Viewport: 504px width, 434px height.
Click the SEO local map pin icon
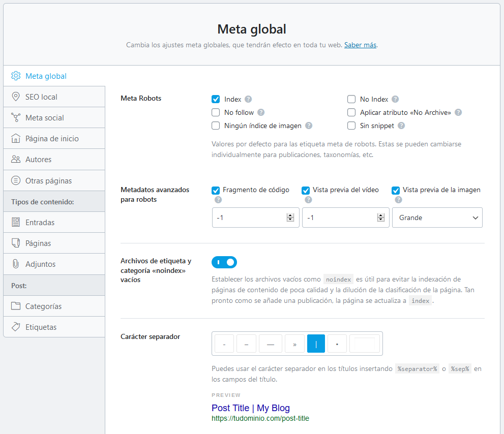[16, 97]
